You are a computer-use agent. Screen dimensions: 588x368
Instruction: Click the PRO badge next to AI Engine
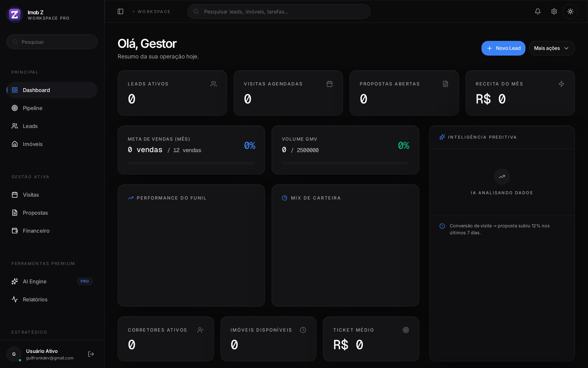85,281
